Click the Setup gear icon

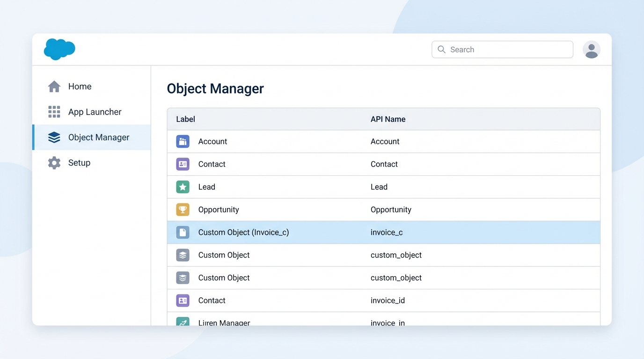54,163
